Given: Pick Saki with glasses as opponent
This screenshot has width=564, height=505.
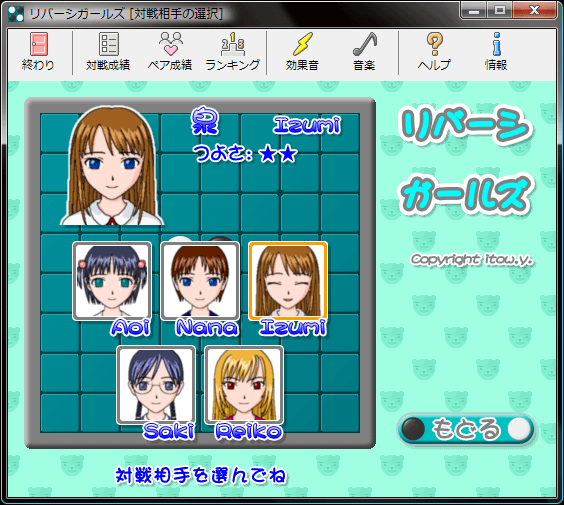Looking at the screenshot, I should point(156,385).
